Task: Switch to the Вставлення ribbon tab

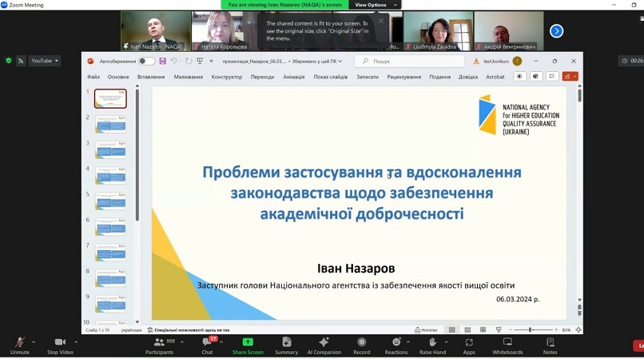Action: [x=151, y=77]
